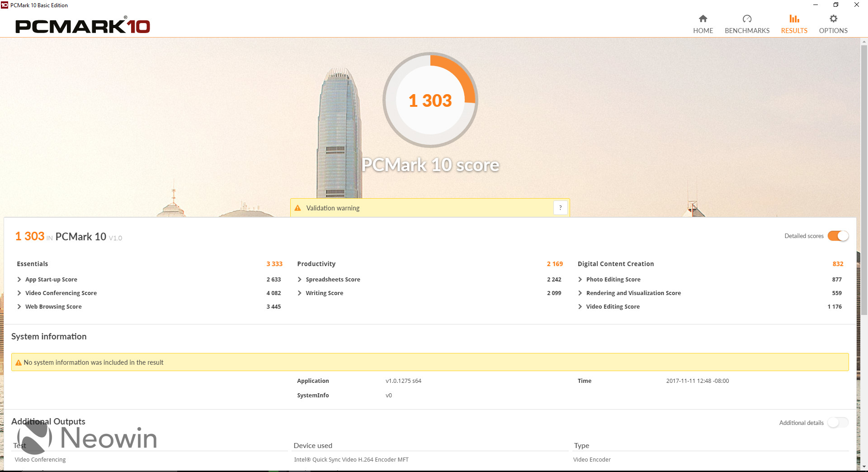
Task: Click the Photo Editing score 877
Action: coord(837,280)
